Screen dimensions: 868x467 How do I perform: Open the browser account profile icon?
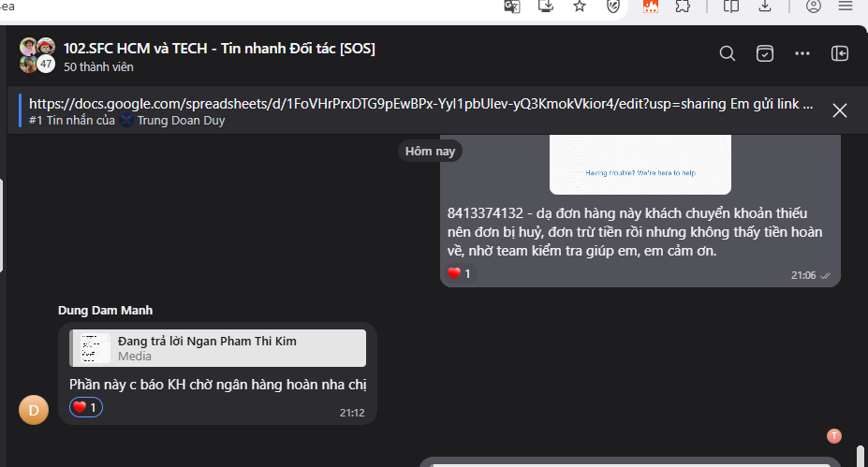click(x=813, y=7)
